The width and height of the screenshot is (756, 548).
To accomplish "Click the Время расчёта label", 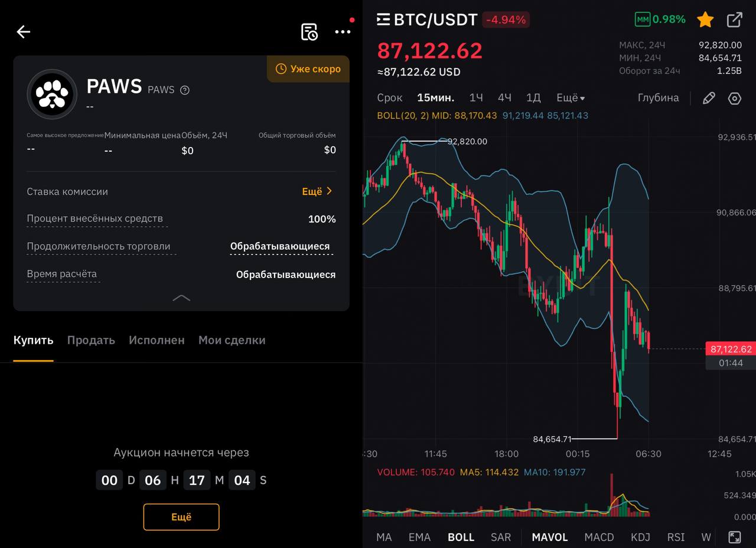I will tap(61, 274).
